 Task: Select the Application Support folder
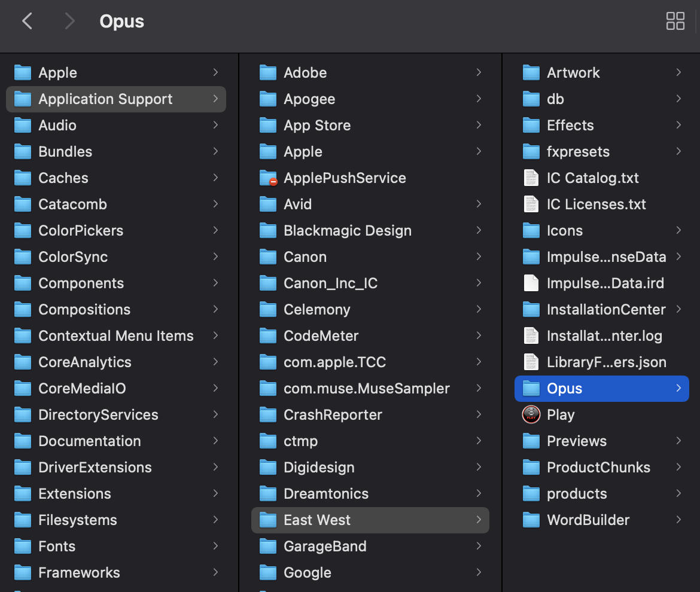(105, 99)
